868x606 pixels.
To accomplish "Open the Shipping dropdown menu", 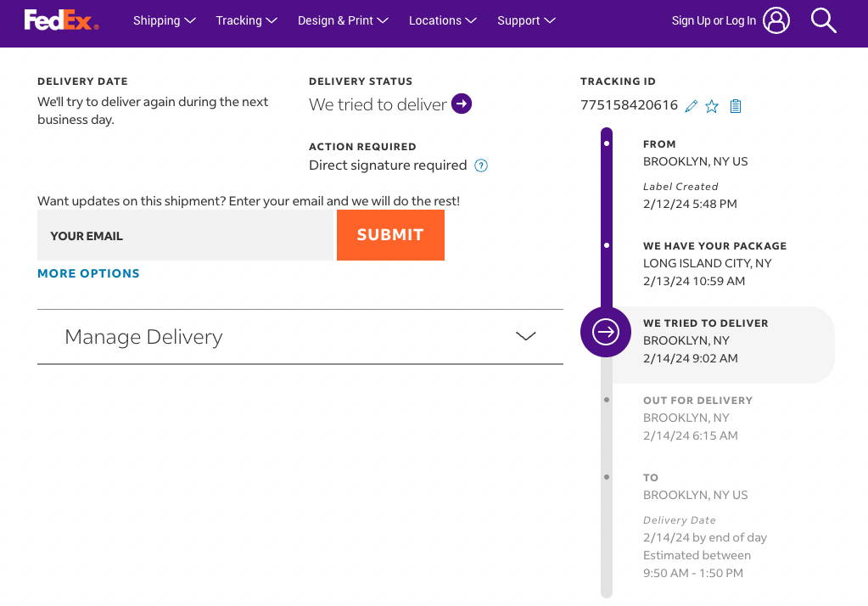I will click(x=164, y=20).
